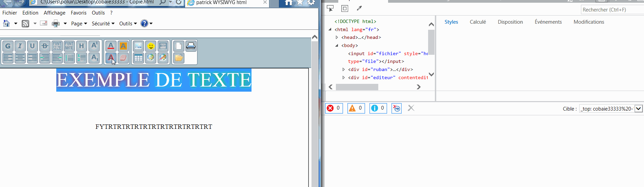Open the IE help question mark icon
Viewport: 644px width, 187px height.
click(144, 23)
